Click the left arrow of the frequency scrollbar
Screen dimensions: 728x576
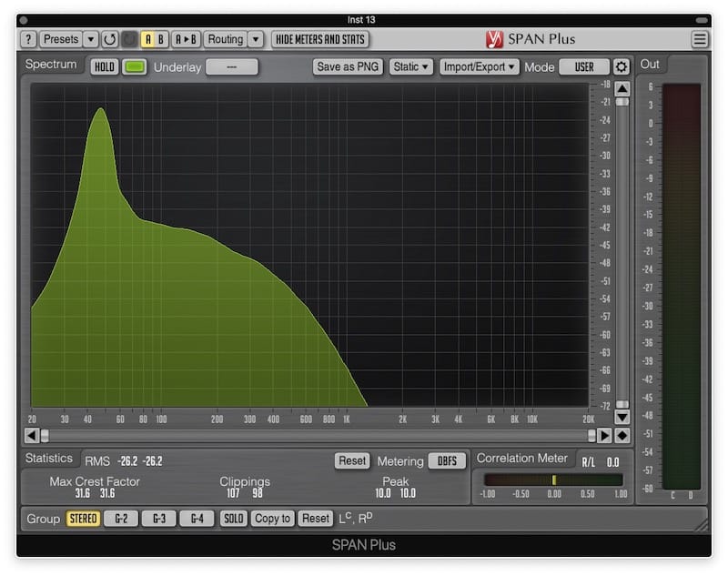pos(32,435)
